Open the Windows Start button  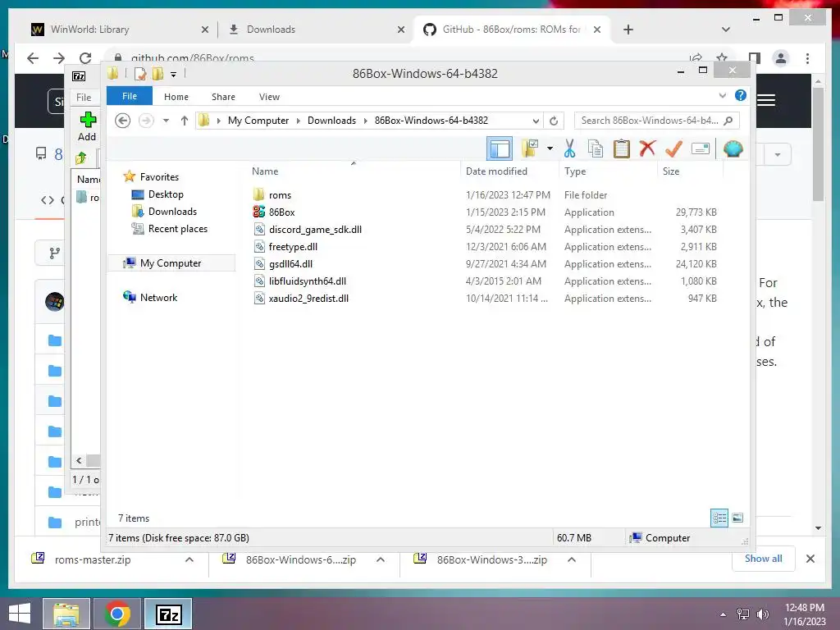[x=20, y=614]
